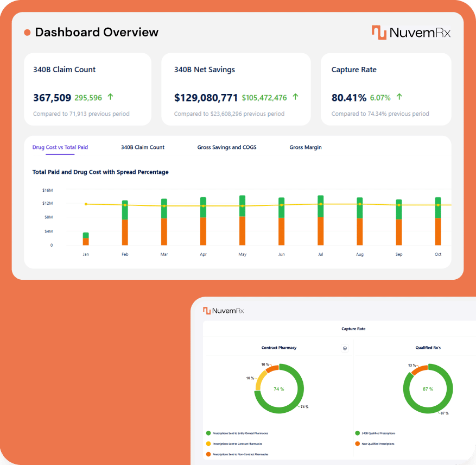The width and height of the screenshot is (476, 465).
Task: Click the trend arrow on the 340B Net Savings card
Action: [296, 96]
